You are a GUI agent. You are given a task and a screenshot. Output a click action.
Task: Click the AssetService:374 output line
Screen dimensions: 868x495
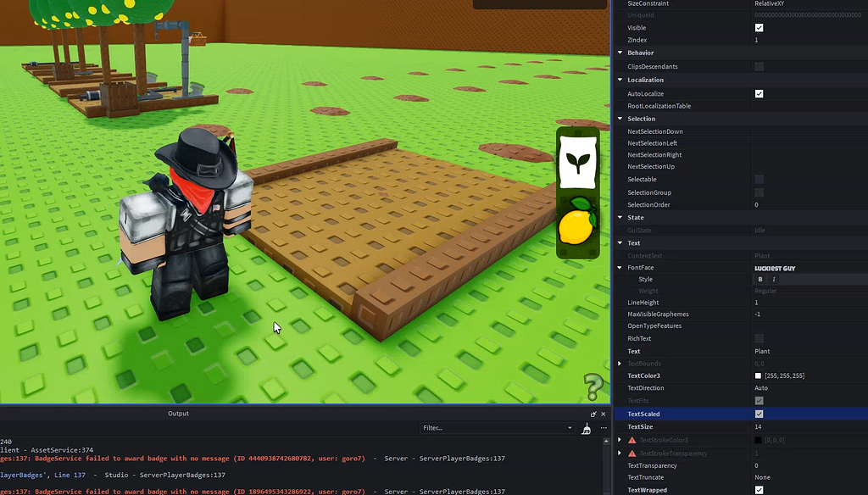(47, 450)
